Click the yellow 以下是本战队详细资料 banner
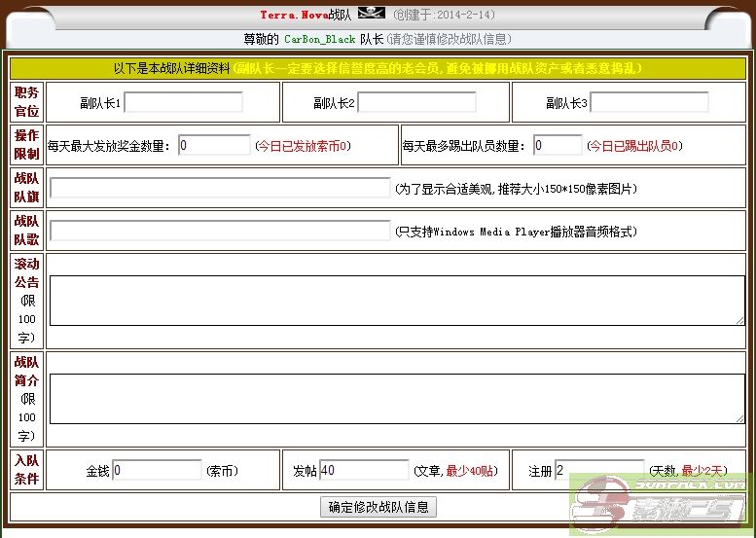The height and width of the screenshot is (538, 756). (378, 69)
